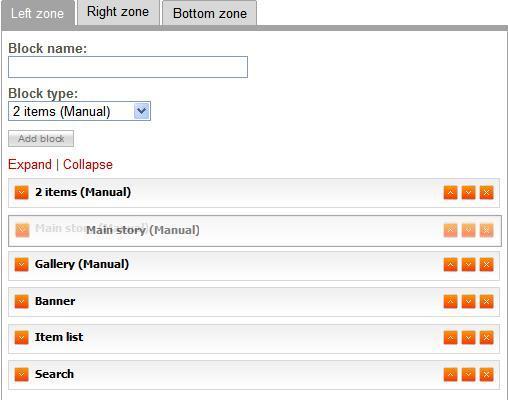Focus the Block name input field
The height and width of the screenshot is (400, 508).
pyautogui.click(x=128, y=67)
